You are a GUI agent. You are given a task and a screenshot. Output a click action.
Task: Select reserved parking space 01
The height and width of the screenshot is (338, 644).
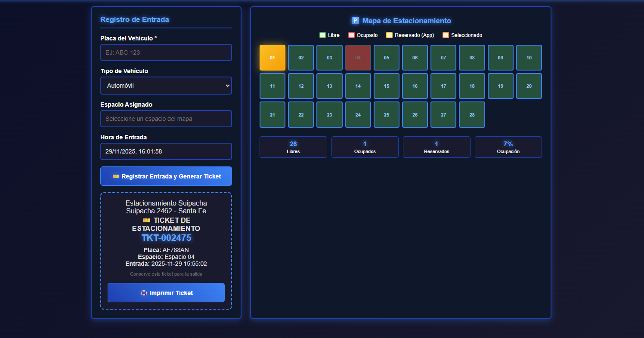coord(272,58)
